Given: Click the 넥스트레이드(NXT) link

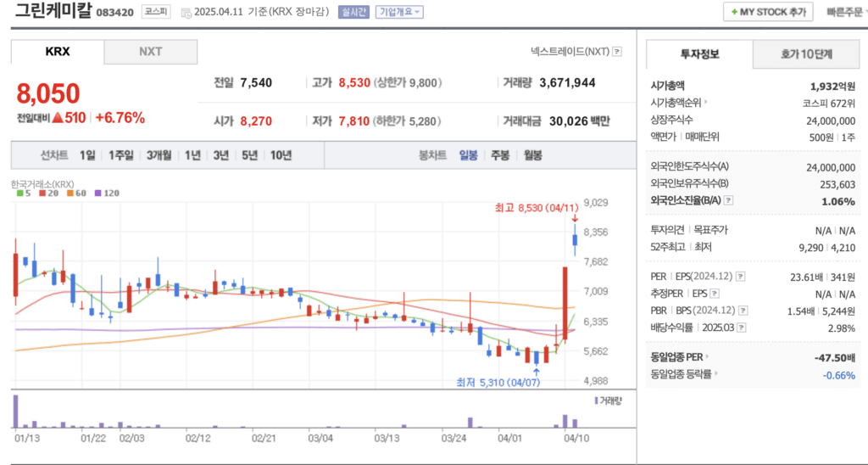Looking at the screenshot, I should (570, 52).
